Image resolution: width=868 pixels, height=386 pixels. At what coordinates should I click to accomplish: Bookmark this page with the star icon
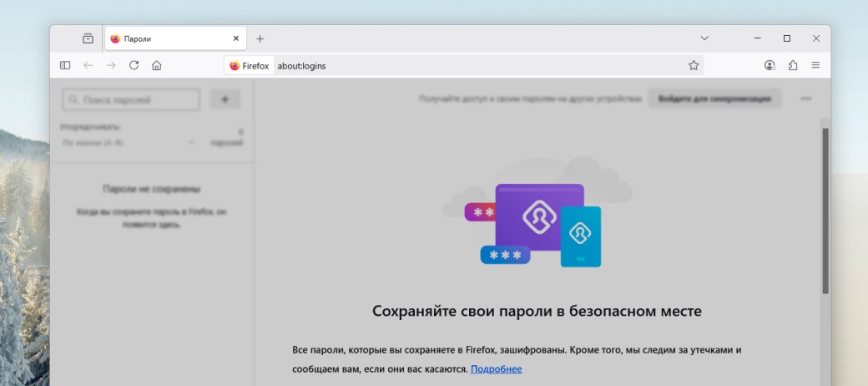pos(693,65)
